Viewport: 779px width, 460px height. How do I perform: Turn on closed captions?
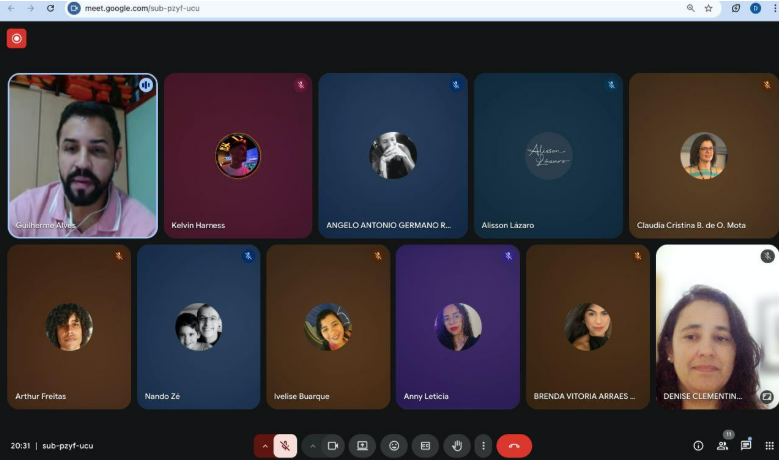pyautogui.click(x=425, y=446)
